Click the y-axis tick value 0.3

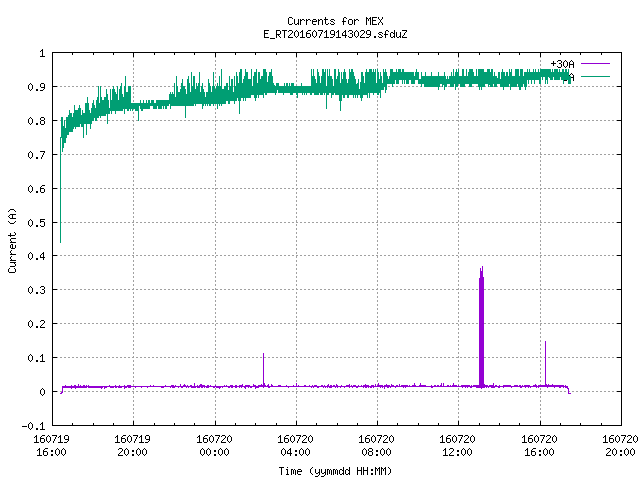pyautogui.click(x=36, y=290)
